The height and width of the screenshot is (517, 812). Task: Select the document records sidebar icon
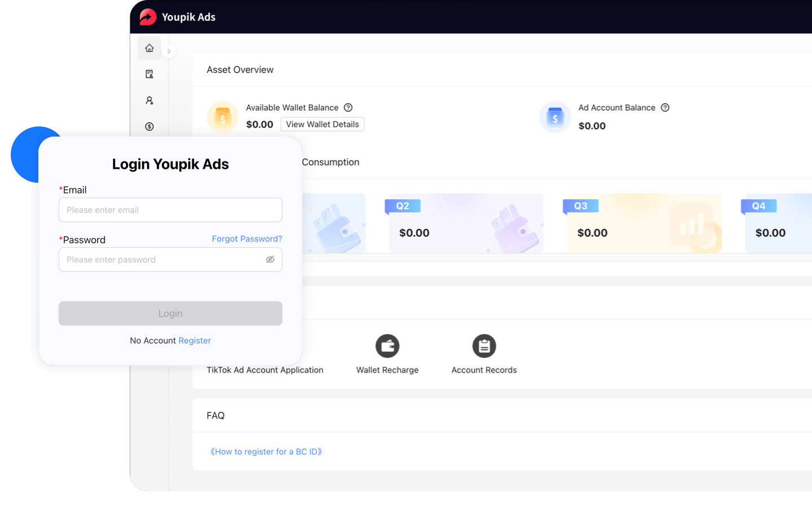click(149, 74)
